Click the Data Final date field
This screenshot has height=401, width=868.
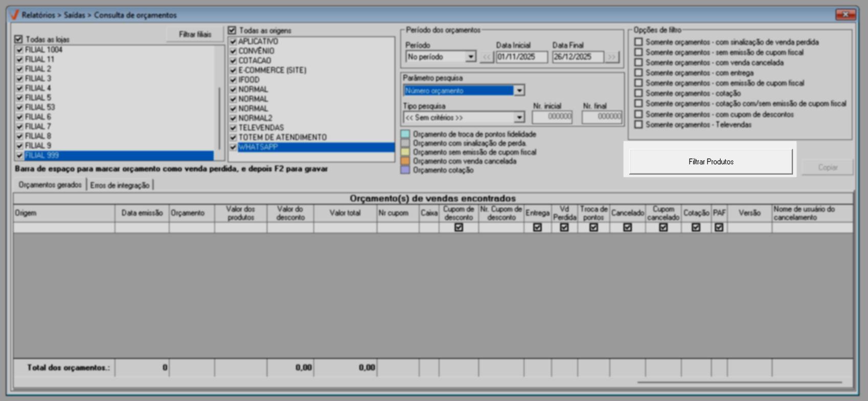(x=578, y=57)
